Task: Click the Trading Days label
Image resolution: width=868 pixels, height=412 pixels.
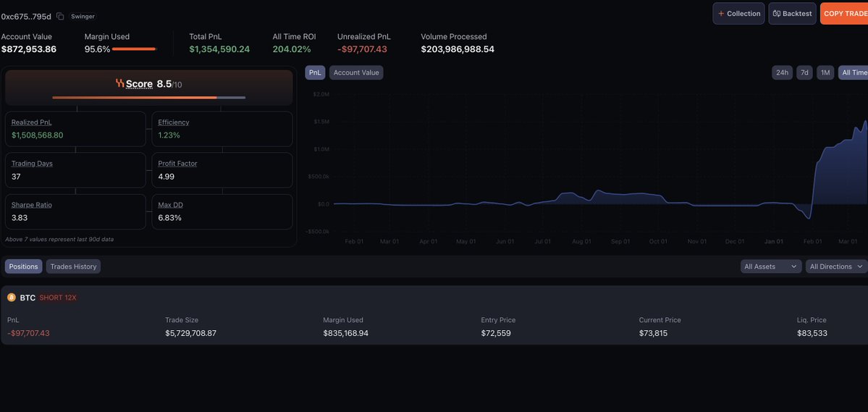Action: pyautogui.click(x=32, y=164)
